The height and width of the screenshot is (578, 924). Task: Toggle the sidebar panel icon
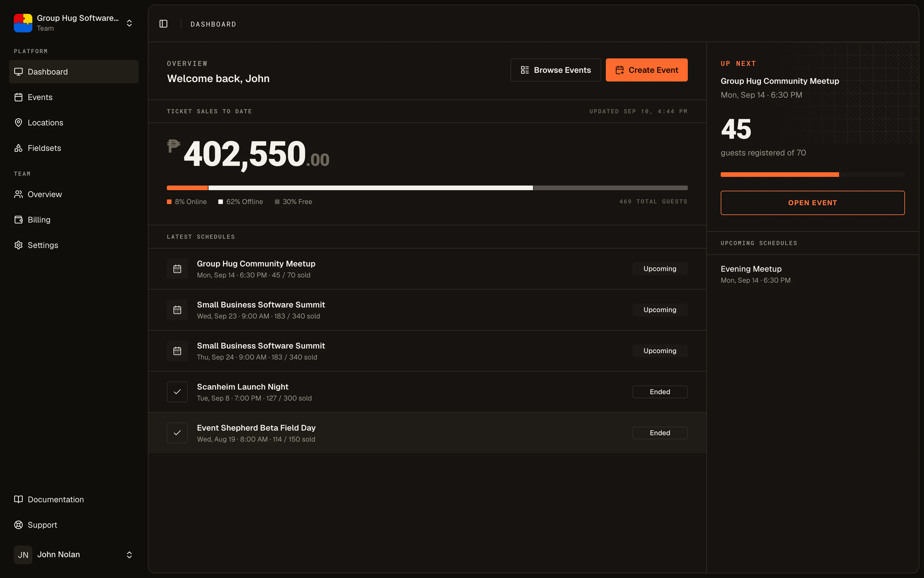[163, 24]
